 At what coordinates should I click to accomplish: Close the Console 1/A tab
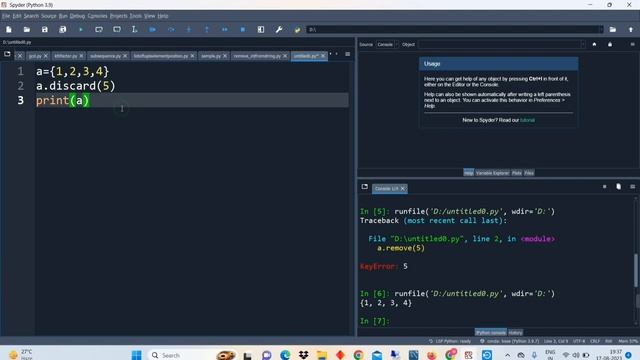pyautogui.click(x=402, y=189)
